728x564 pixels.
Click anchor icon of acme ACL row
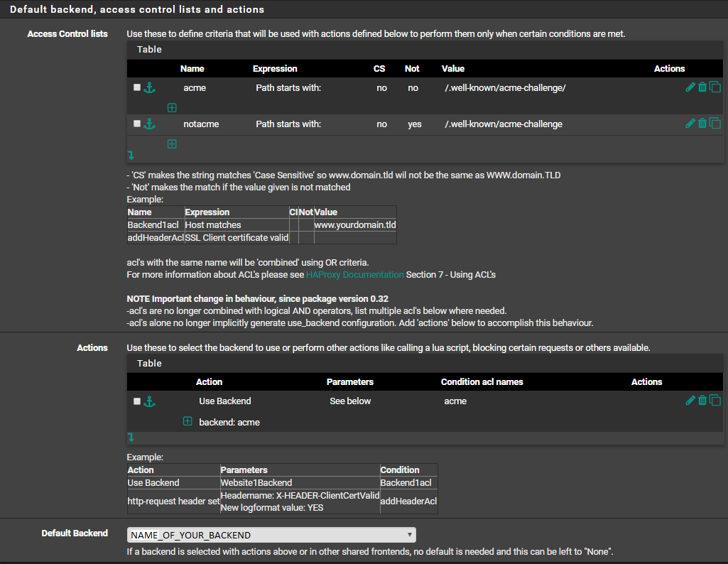149,87
